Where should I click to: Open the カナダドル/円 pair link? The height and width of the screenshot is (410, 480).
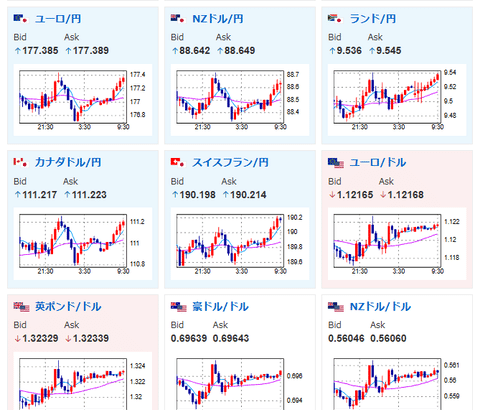click(68, 162)
